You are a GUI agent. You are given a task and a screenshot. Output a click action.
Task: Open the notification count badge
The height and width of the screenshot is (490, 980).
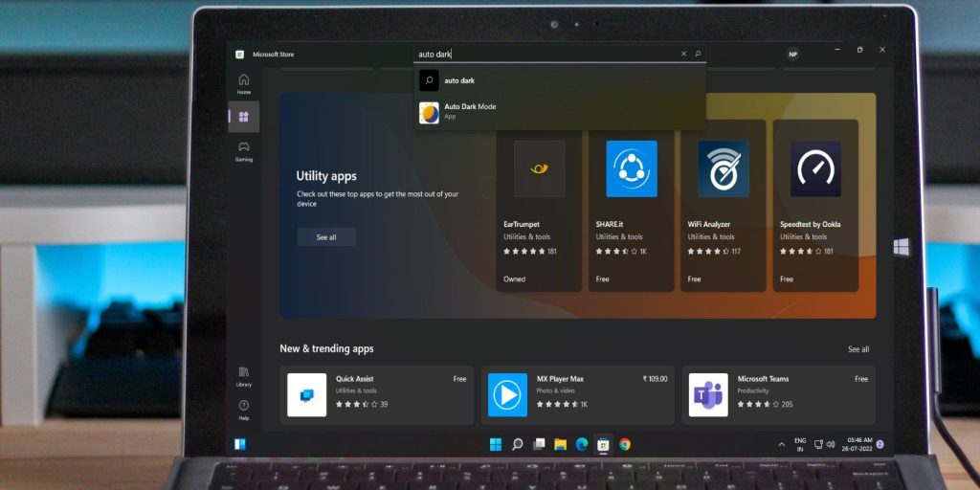click(x=880, y=444)
